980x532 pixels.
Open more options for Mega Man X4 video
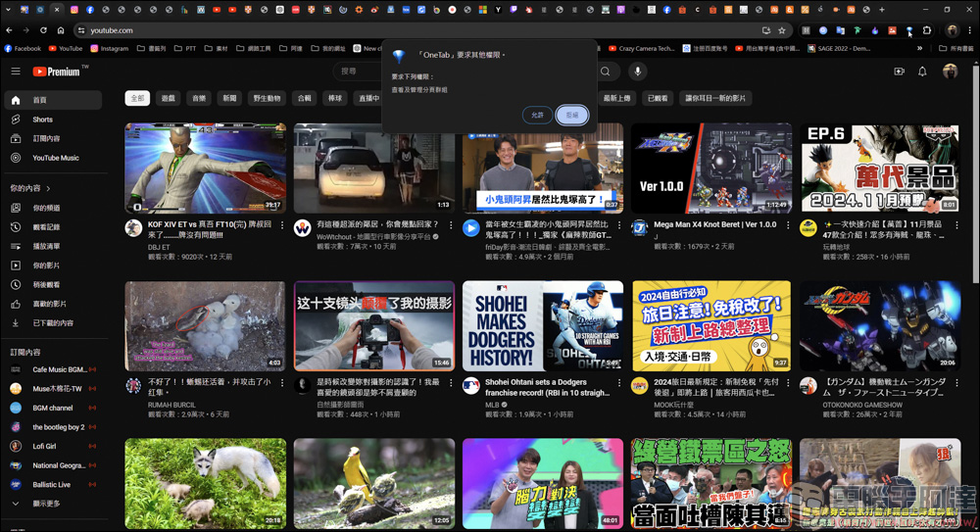788,225
